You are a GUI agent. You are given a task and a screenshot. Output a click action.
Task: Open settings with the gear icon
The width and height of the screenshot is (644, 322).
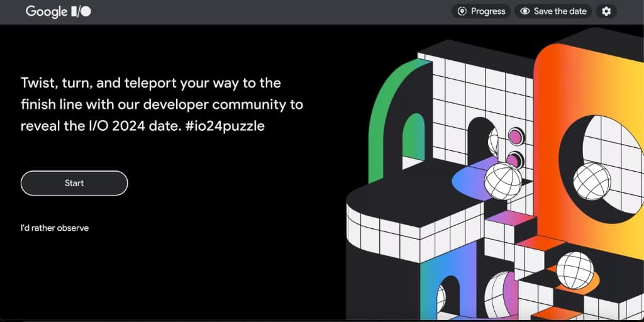pyautogui.click(x=606, y=11)
